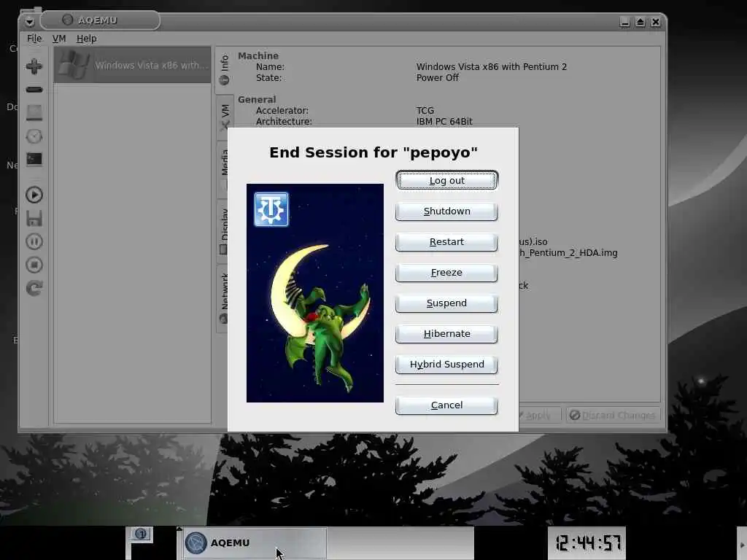Click the plus icon to add VM

[x=34, y=66]
